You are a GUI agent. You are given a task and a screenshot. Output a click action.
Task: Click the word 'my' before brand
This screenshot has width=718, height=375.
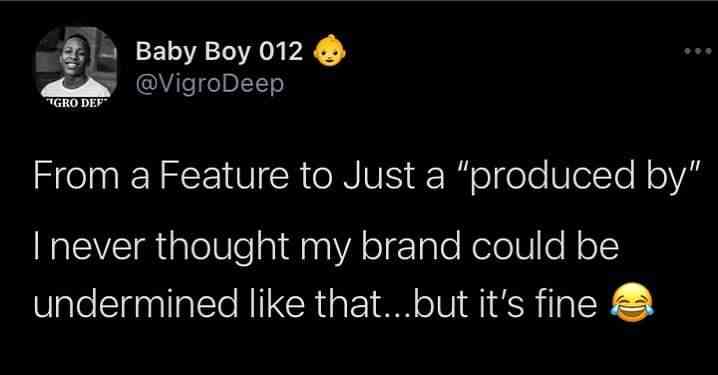(x=324, y=250)
